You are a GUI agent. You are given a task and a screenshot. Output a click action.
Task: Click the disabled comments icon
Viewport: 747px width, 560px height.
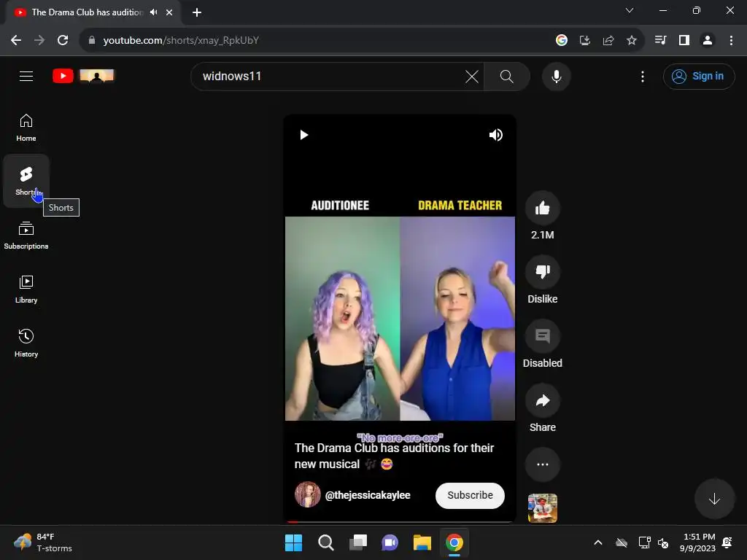click(x=542, y=336)
